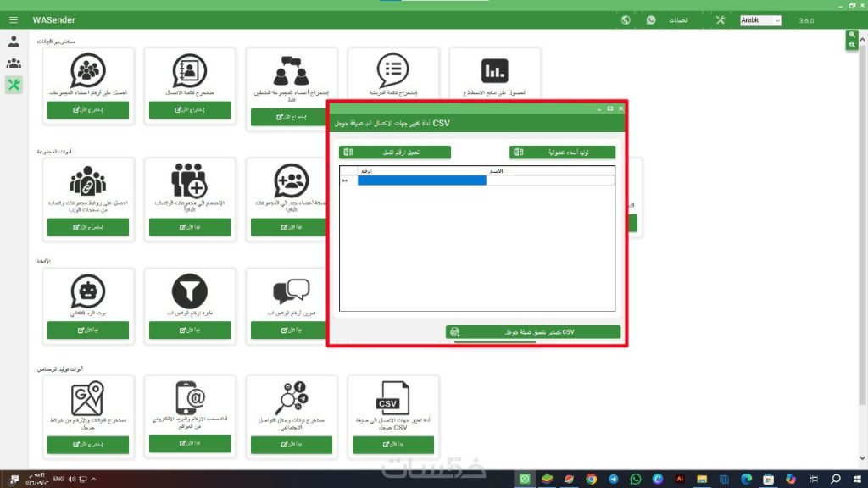Select the empty name cell in dialog grid
Image resolution: width=868 pixels, height=488 pixels.
550,180
